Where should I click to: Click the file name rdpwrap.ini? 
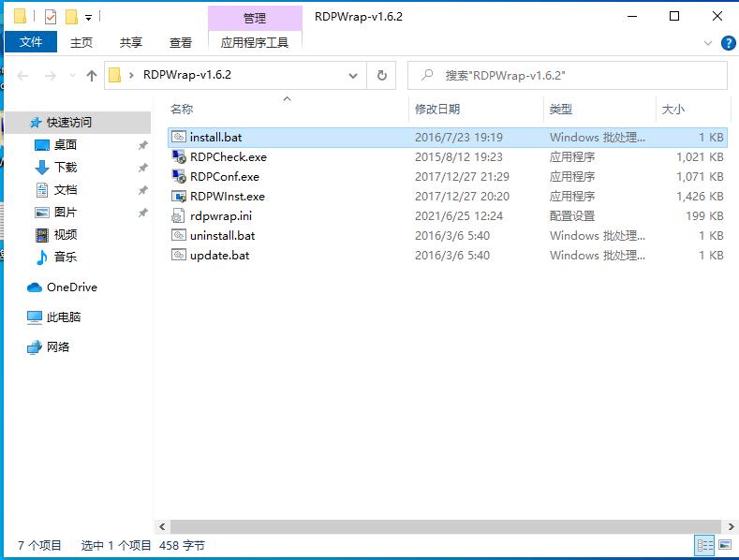(221, 216)
